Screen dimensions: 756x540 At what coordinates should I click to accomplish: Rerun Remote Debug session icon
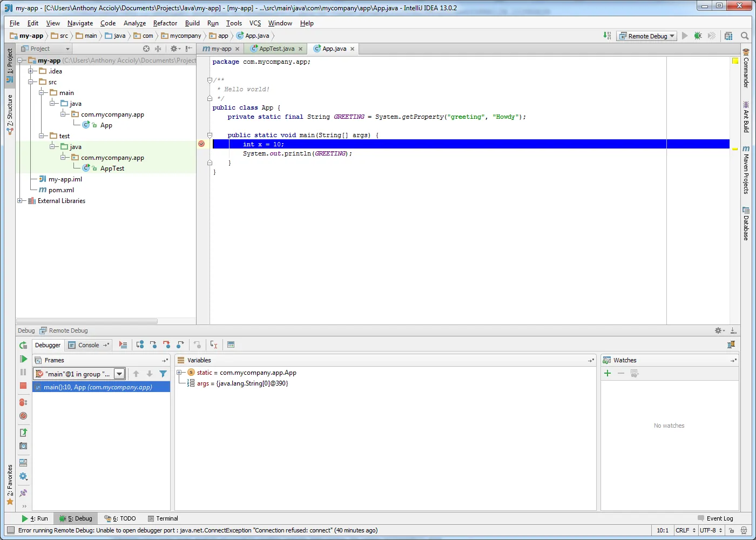23,345
